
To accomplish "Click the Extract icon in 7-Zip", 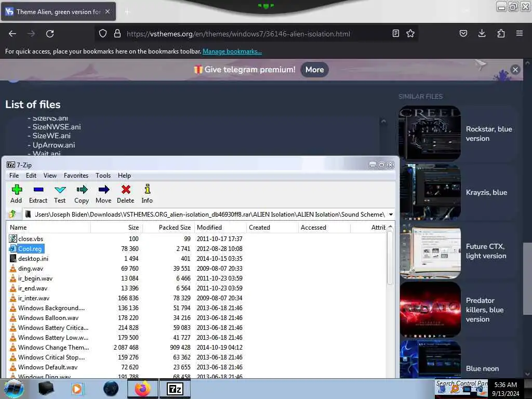I will coord(38,194).
